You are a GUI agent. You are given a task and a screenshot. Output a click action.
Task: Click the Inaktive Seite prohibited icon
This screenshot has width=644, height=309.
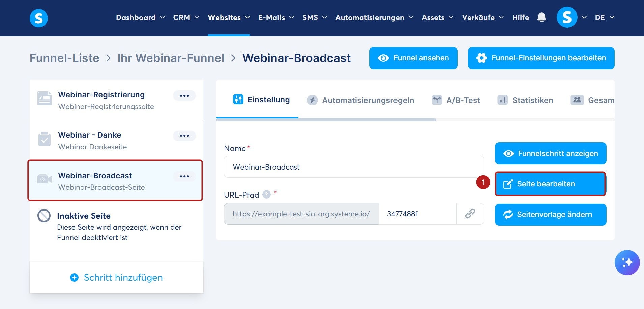[x=44, y=216]
